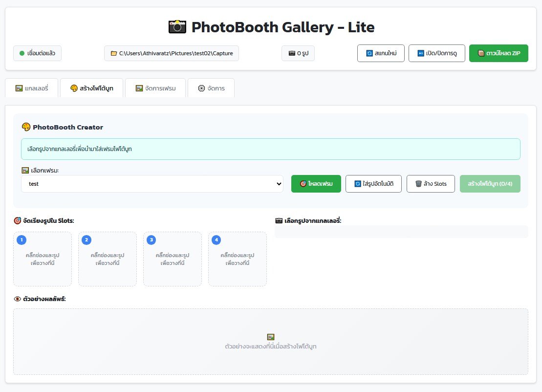Click slot number 4 badge

pos(217,240)
